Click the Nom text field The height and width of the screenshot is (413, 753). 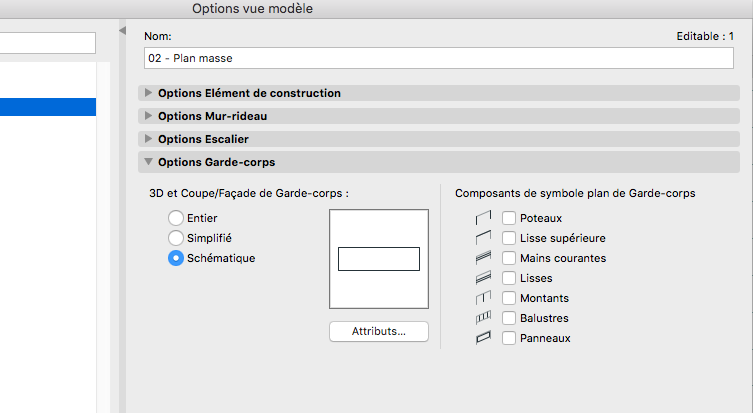tap(439, 59)
